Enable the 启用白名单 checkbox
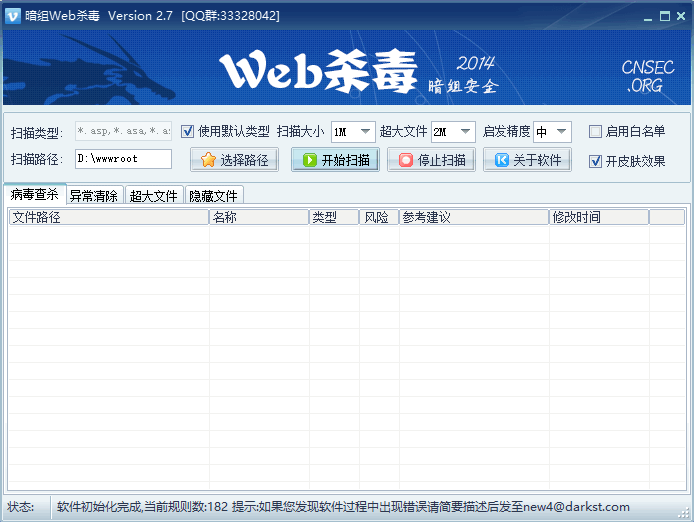 click(595, 131)
